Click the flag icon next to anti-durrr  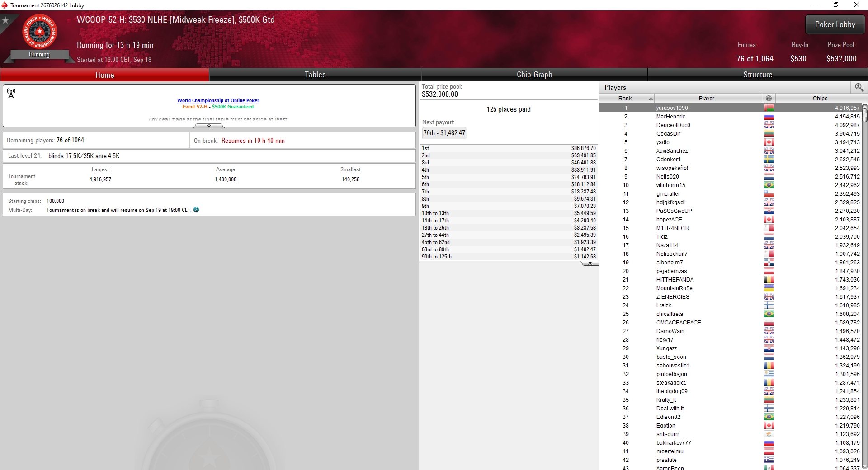[x=769, y=434]
